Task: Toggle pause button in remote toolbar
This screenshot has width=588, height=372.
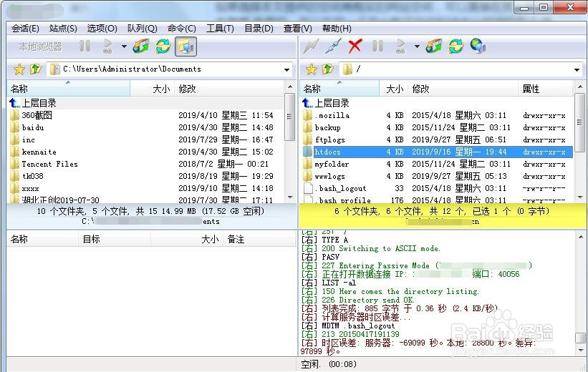Action: click(x=377, y=46)
